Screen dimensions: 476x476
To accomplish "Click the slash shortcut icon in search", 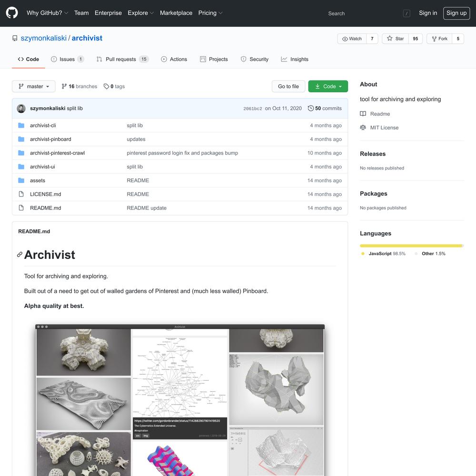I will tap(407, 13).
